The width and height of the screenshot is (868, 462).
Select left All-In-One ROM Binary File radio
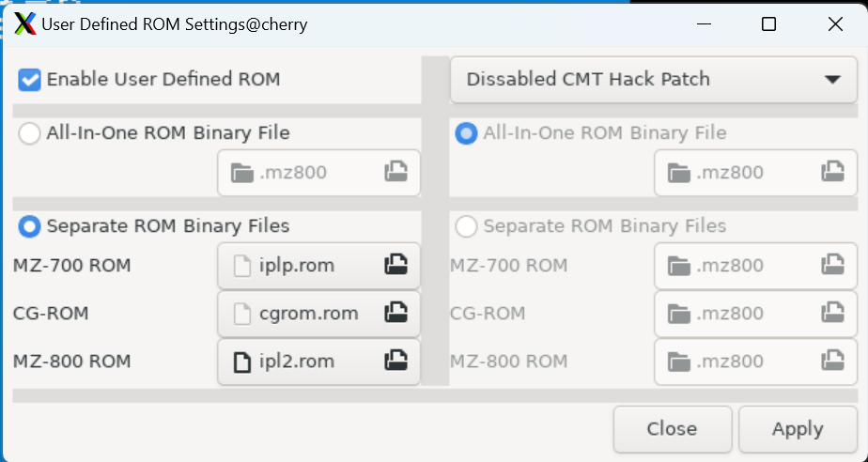click(x=29, y=133)
